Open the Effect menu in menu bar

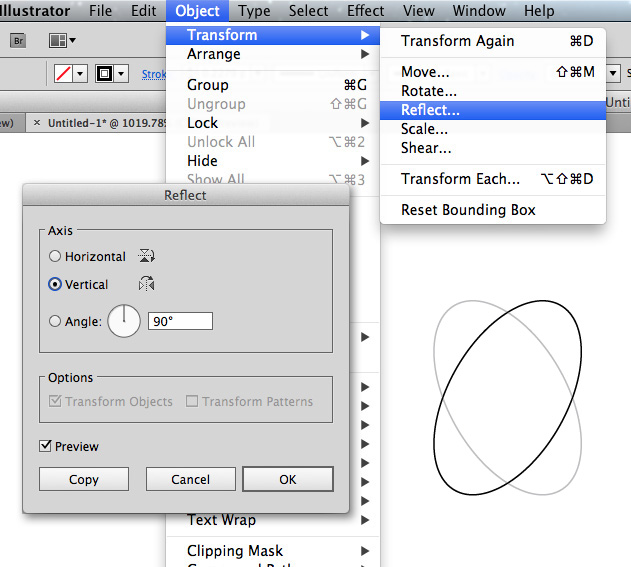tap(365, 11)
